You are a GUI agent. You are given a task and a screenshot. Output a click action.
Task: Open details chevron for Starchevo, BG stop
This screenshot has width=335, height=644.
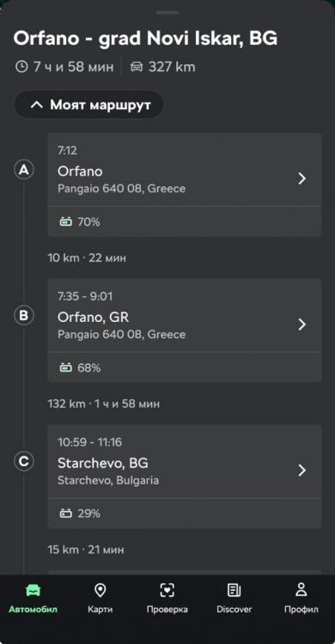point(302,471)
